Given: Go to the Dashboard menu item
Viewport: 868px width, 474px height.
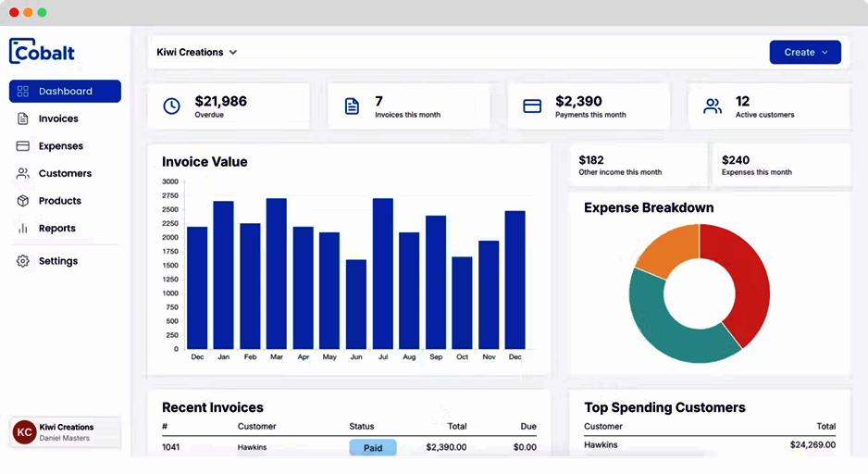Looking at the screenshot, I should tap(65, 92).
